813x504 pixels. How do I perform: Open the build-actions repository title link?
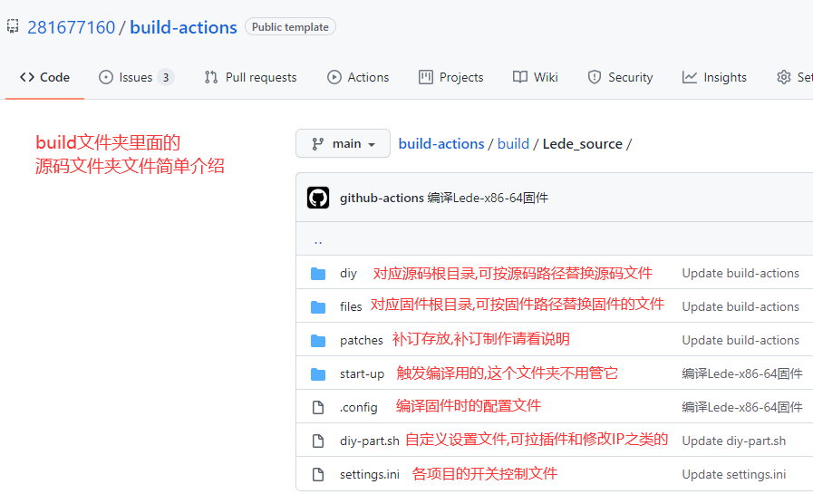(183, 27)
